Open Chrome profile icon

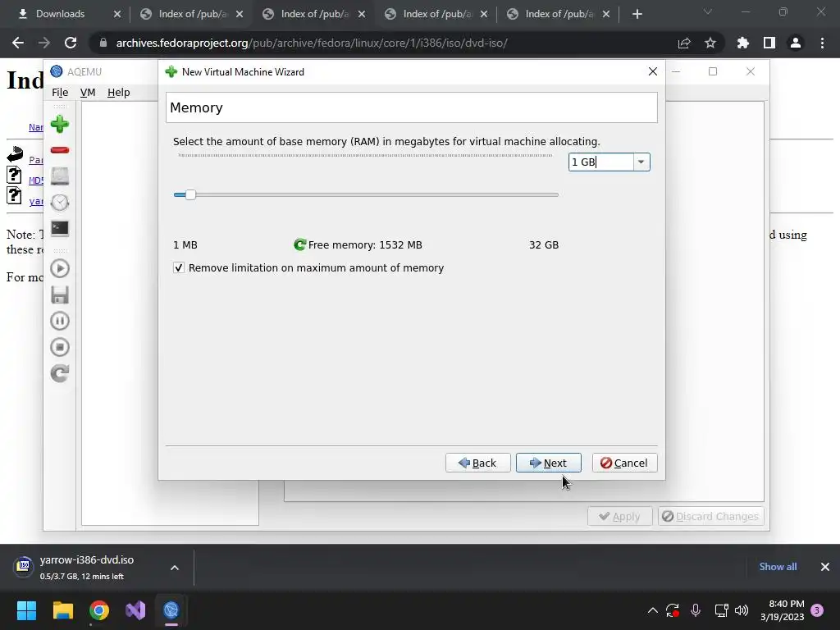(x=796, y=43)
